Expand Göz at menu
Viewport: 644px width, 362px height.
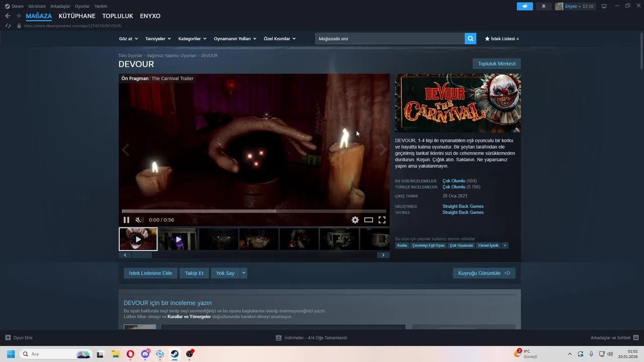(x=128, y=39)
